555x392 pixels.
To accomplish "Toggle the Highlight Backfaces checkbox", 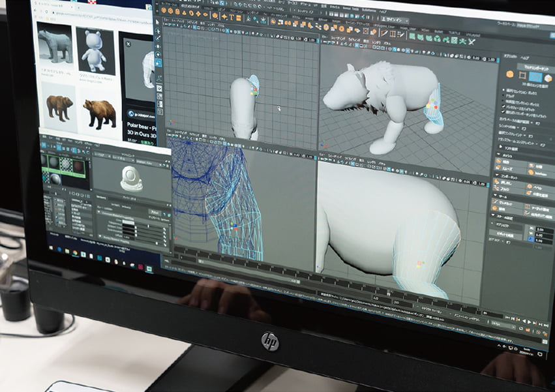I will 503,106.
